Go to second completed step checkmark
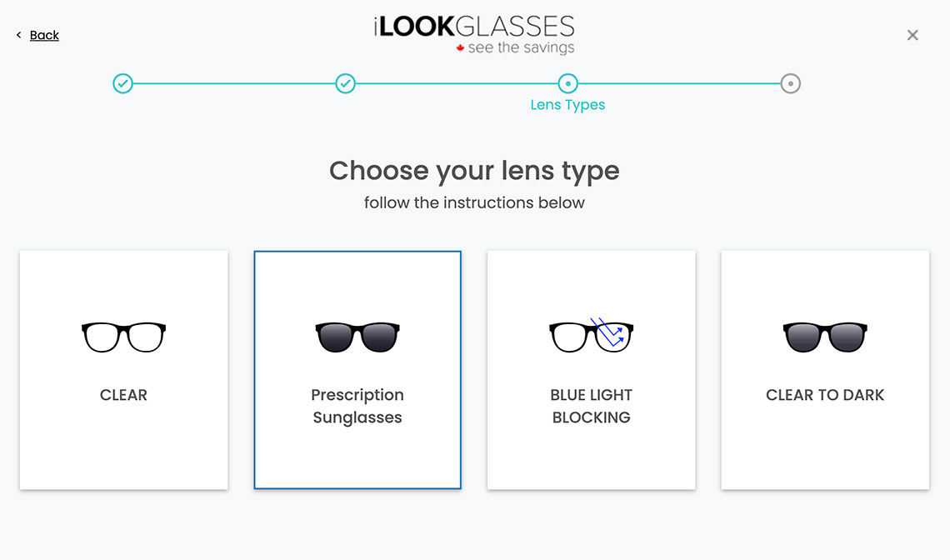Image resolution: width=950 pixels, height=560 pixels. pyautogui.click(x=345, y=83)
